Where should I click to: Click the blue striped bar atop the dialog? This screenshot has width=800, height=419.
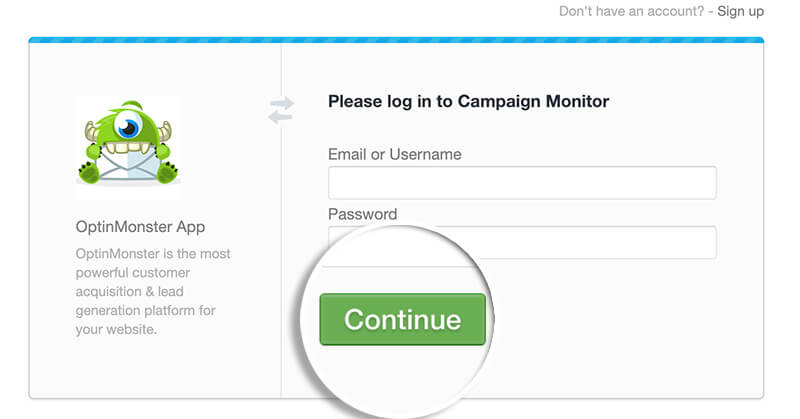(396, 40)
